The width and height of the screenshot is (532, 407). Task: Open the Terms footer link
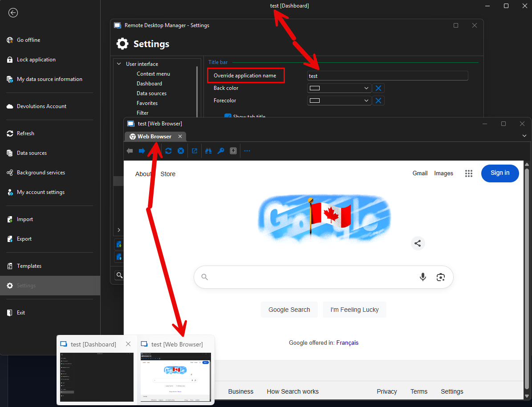[418, 392]
